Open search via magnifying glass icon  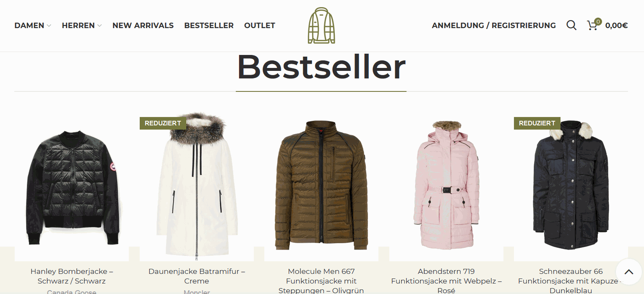click(571, 26)
